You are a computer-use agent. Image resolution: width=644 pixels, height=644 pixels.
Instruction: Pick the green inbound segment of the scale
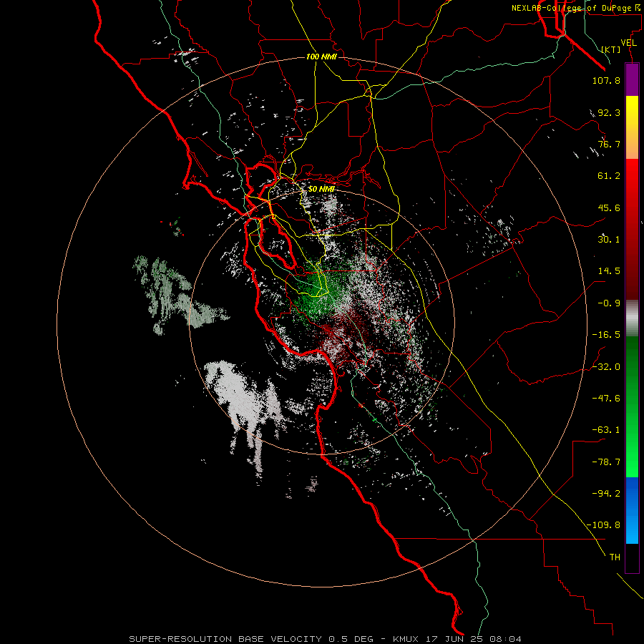(632, 406)
